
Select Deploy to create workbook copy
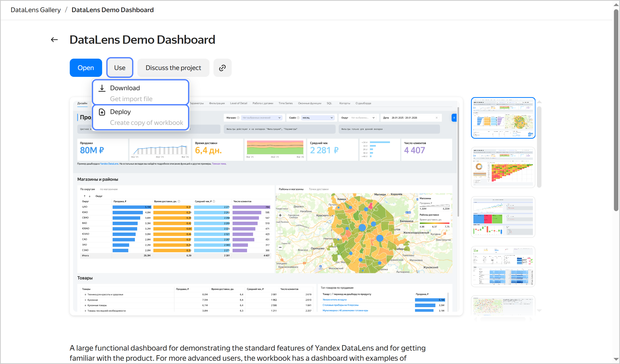141,118
